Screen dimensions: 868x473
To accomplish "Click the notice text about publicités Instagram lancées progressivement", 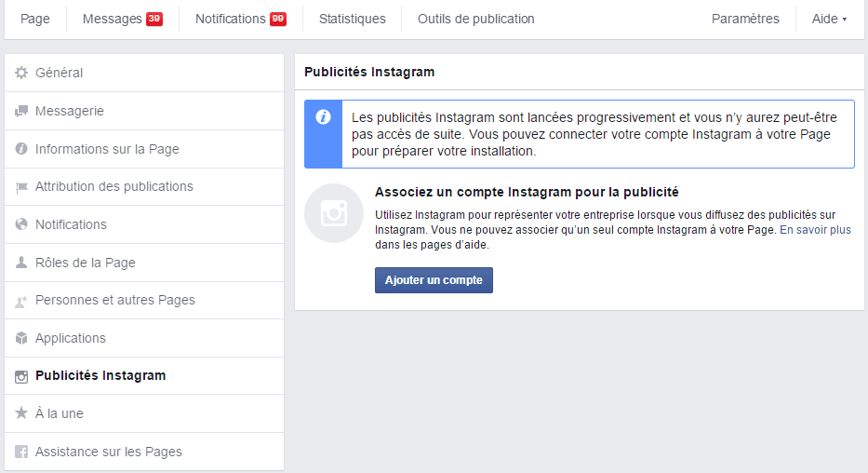I will [x=594, y=134].
